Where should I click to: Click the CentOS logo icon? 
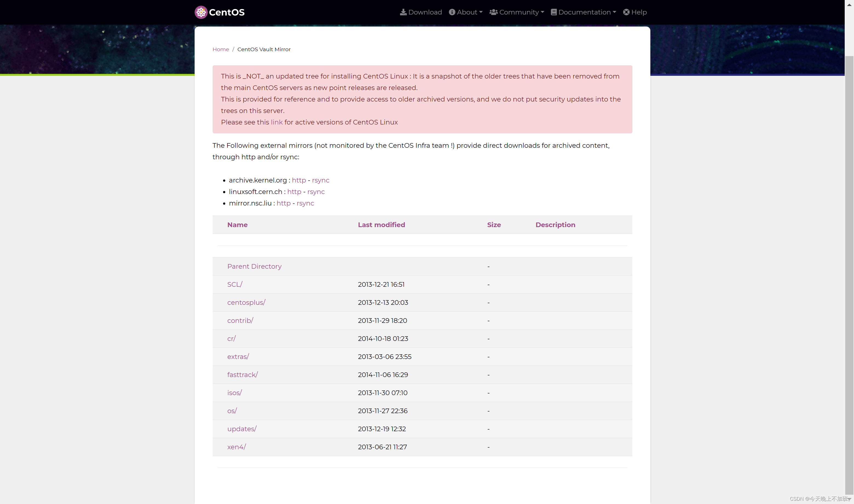pyautogui.click(x=201, y=12)
